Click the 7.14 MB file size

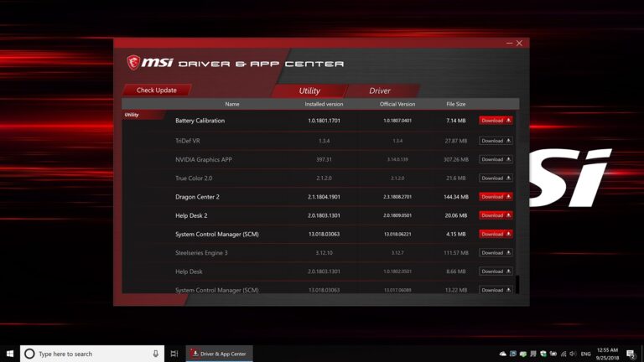[x=456, y=121]
